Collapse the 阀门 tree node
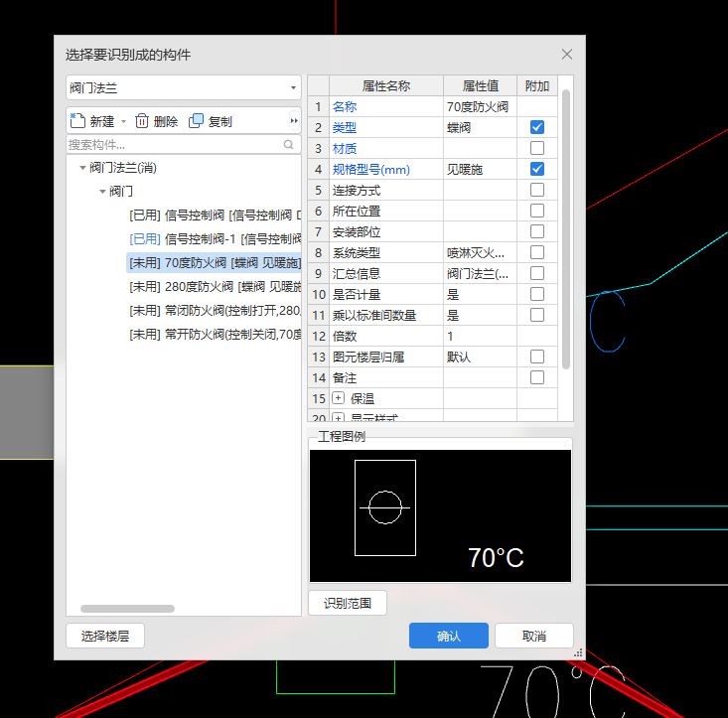The width and height of the screenshot is (728, 718). click(x=102, y=192)
